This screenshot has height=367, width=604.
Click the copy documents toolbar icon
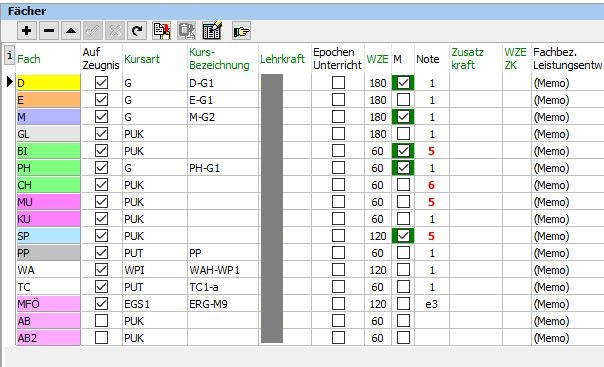[x=162, y=30]
